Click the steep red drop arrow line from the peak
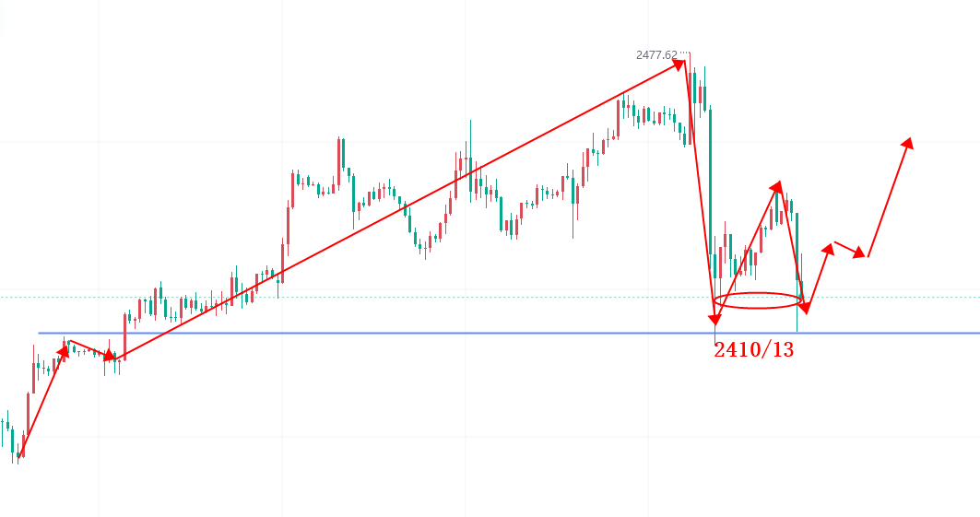Viewport: 980px width, 517px height. tap(701, 184)
